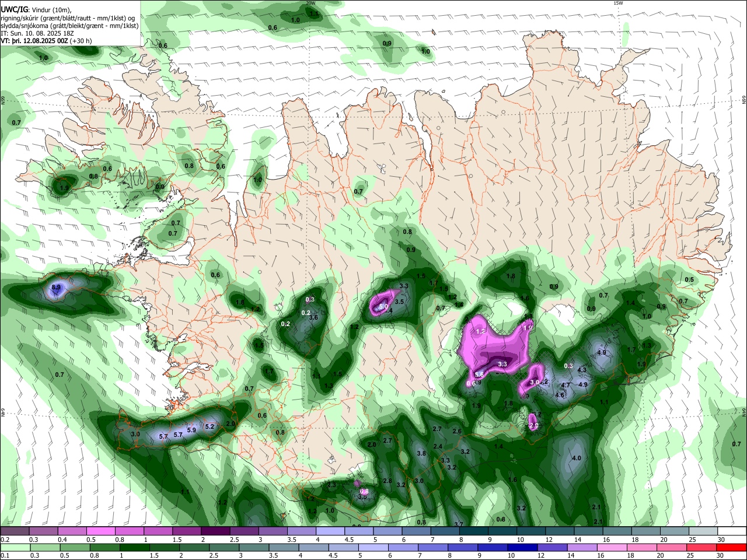Click the 2.4 precipitation value on the map

(x=438, y=446)
